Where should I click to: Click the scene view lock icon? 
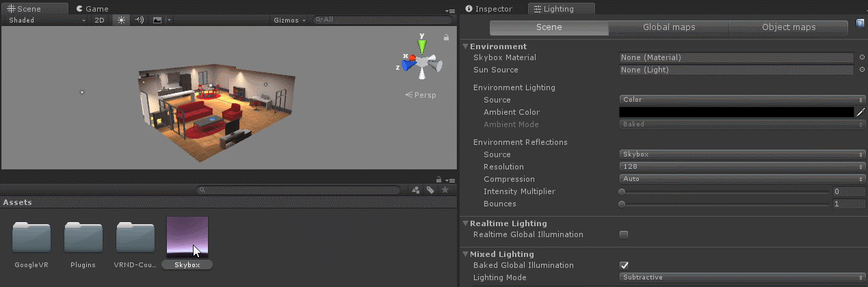(447, 37)
